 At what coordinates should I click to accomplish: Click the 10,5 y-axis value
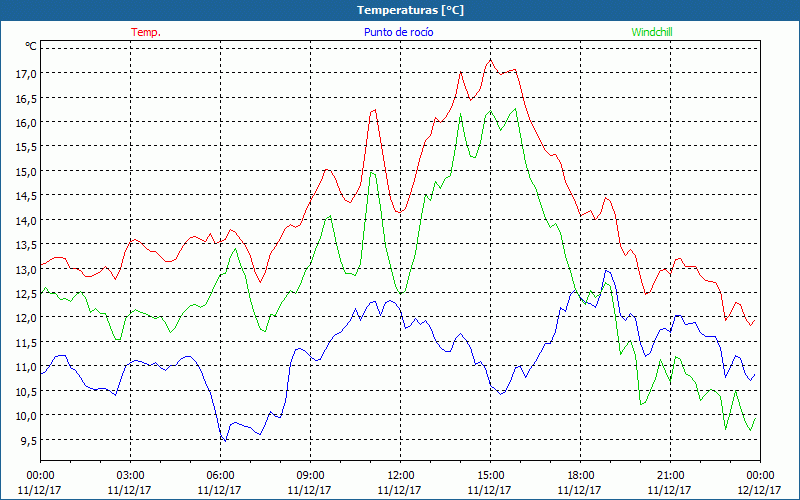pyautogui.click(x=26, y=391)
